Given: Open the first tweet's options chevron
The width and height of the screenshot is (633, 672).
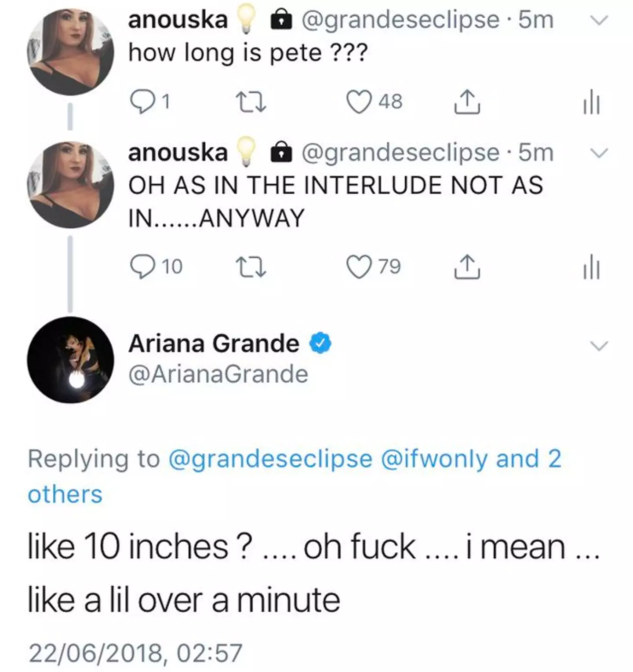Looking at the screenshot, I should pyautogui.click(x=599, y=19).
